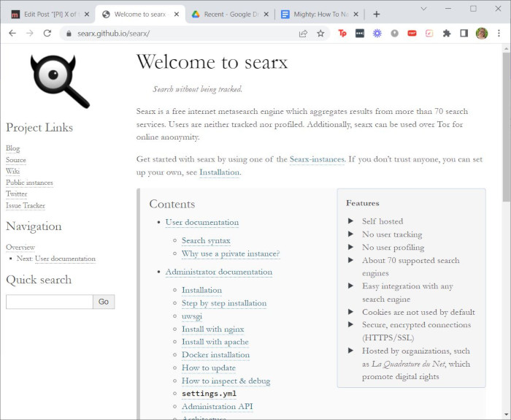511x420 pixels.
Task: Click the browser Forward arrow
Action: [30, 34]
